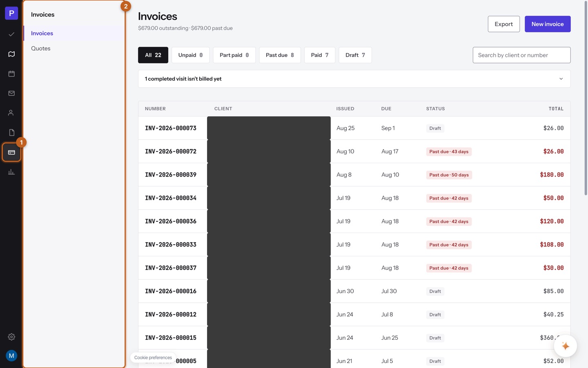588x368 pixels.
Task: Open the checkmark tasks icon in sidebar
Action: click(11, 34)
